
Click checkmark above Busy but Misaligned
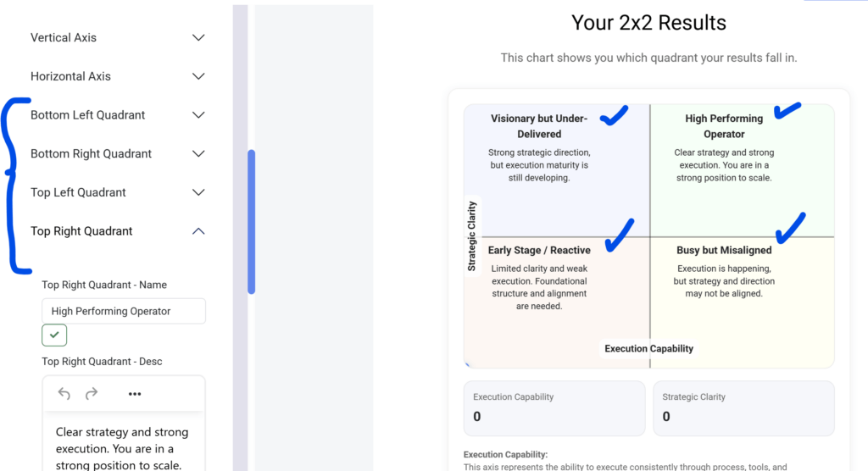(x=790, y=227)
